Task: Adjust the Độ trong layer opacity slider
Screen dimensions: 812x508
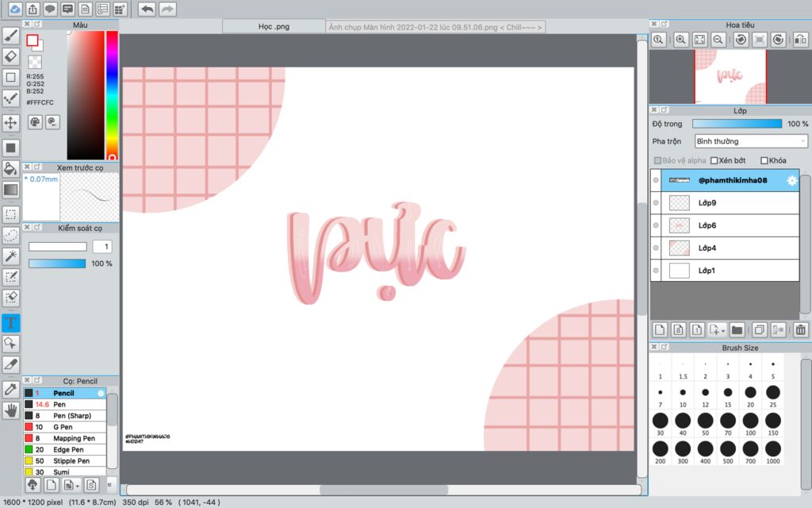Action: click(737, 123)
